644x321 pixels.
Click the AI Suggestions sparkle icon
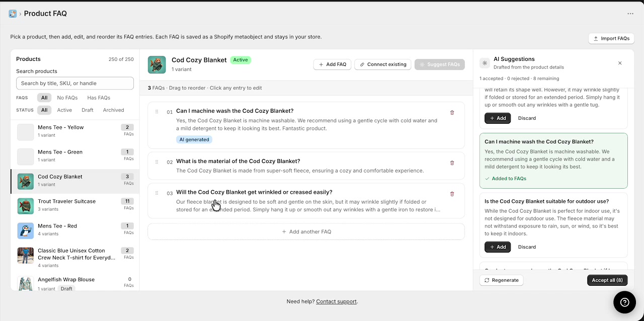[x=485, y=63]
